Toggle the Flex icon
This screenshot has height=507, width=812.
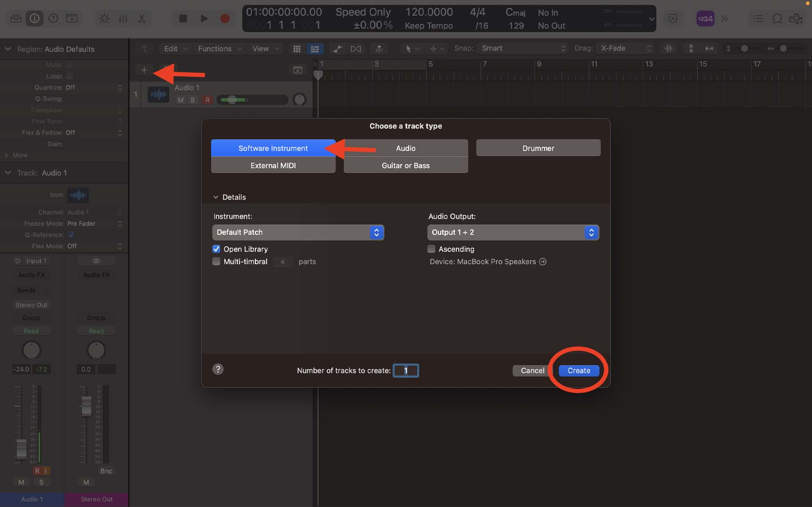click(356, 49)
